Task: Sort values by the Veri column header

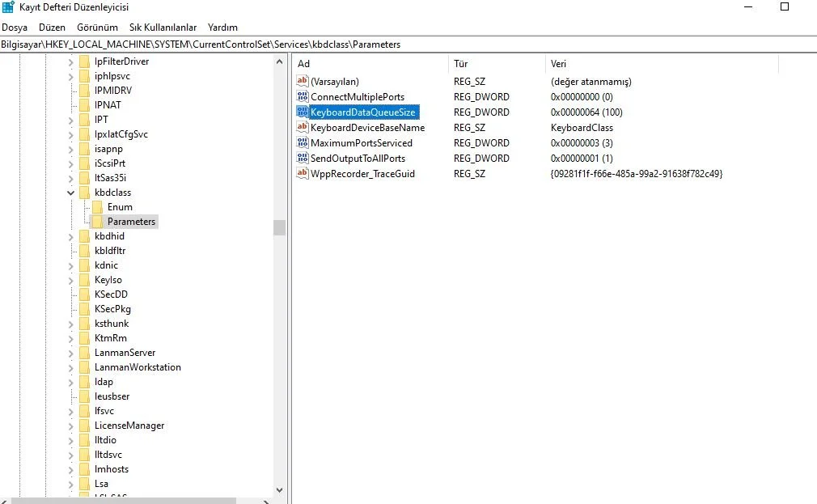Action: (x=662, y=64)
